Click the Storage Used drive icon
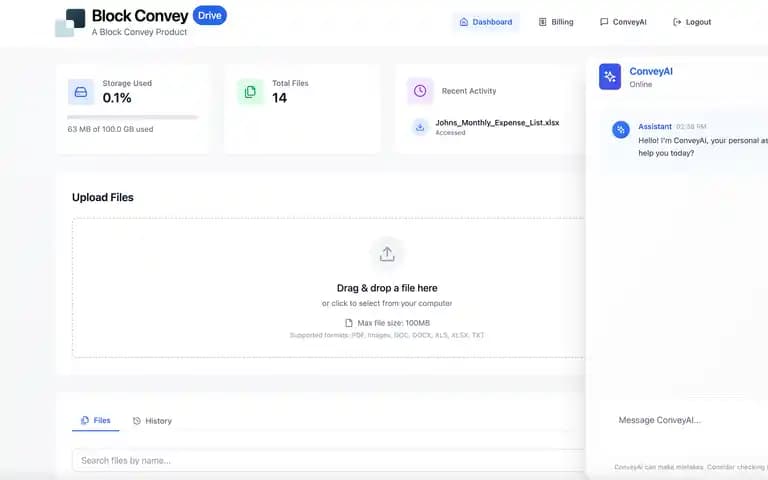 [x=81, y=92]
